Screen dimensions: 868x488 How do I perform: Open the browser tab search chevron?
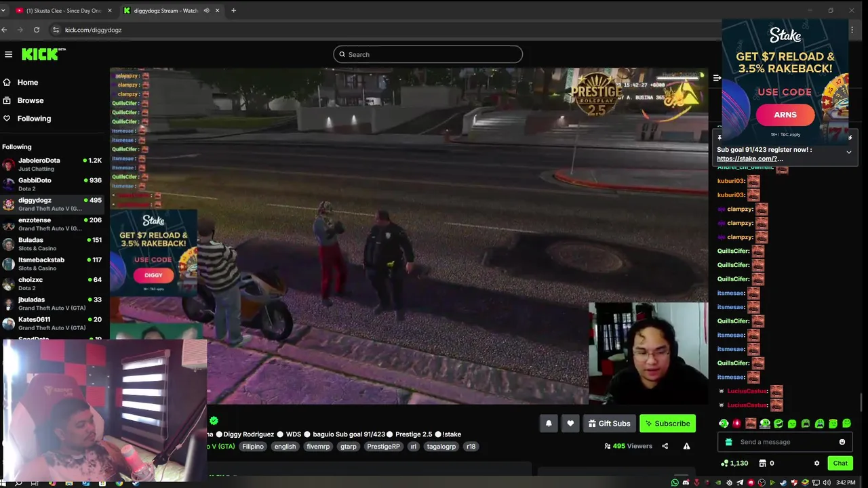[3, 10]
